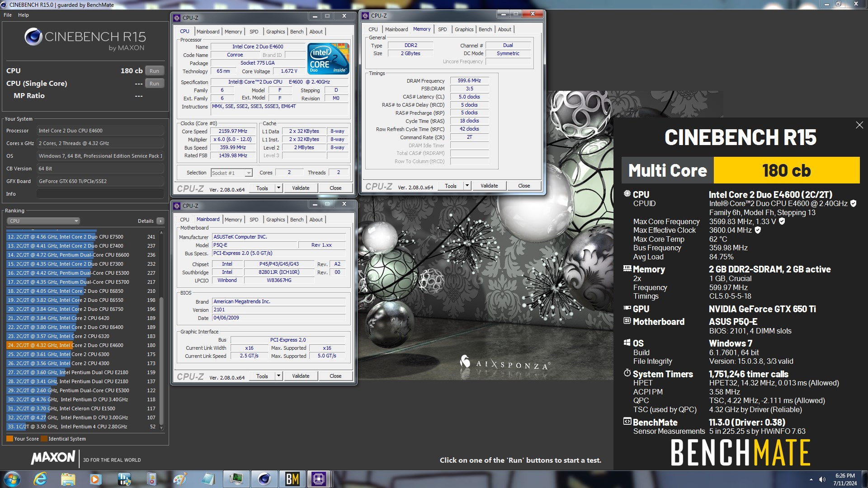This screenshot has height=488, width=868.
Task: Expand Tools arrow in CPU-Z Memory window
Action: 467,186
